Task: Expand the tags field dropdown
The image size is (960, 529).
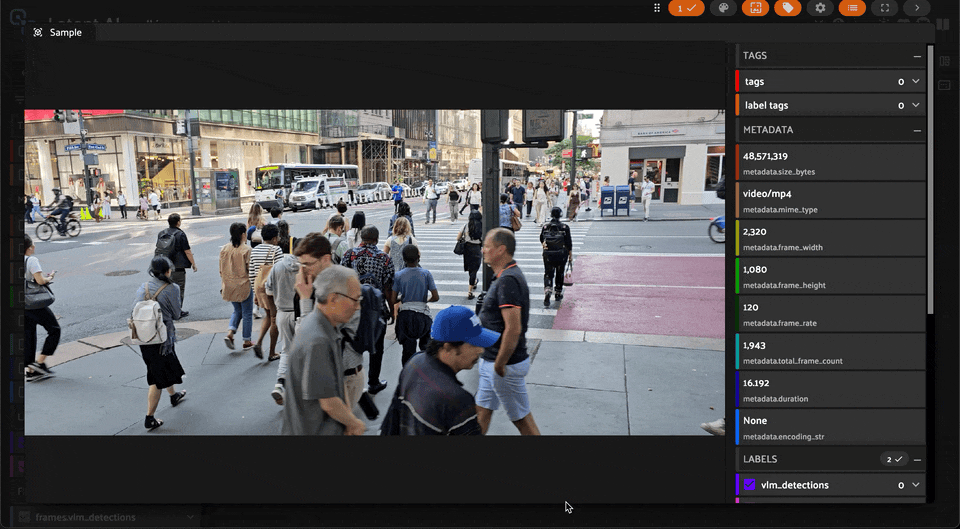Action: [x=915, y=81]
